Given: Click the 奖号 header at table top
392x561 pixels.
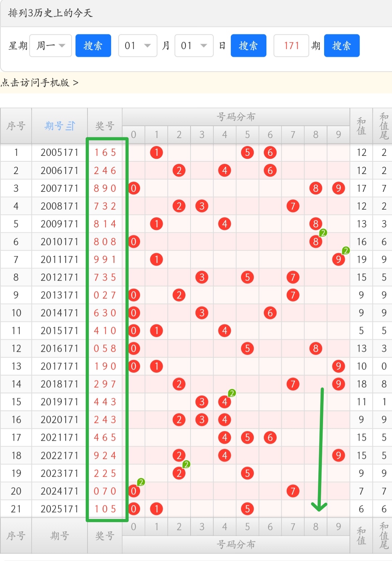Looking at the screenshot, I should point(105,126).
